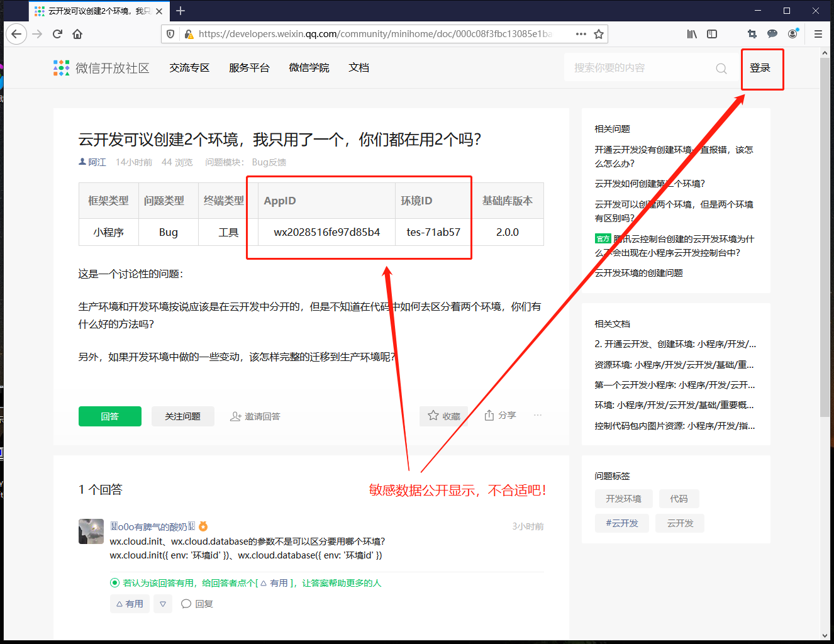This screenshot has height=644, width=834.
Task: Open doc 控制代码包内图片资源
Action: [x=675, y=426]
